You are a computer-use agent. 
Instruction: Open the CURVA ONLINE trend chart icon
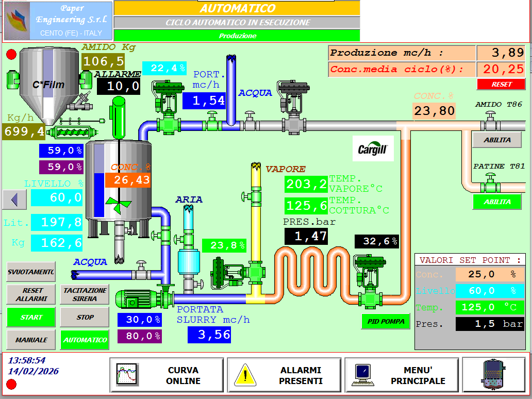pos(126,375)
